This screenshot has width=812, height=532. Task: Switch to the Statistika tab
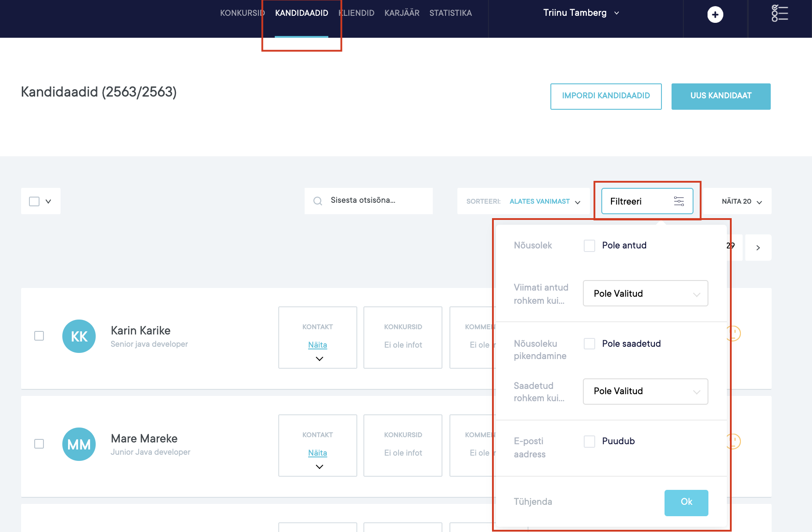click(x=450, y=13)
